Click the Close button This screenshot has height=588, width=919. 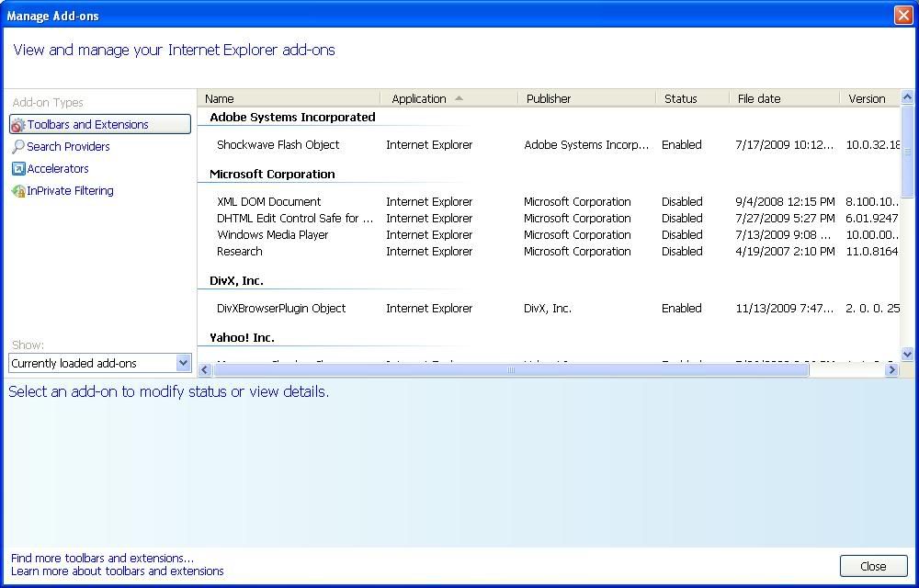click(x=873, y=566)
